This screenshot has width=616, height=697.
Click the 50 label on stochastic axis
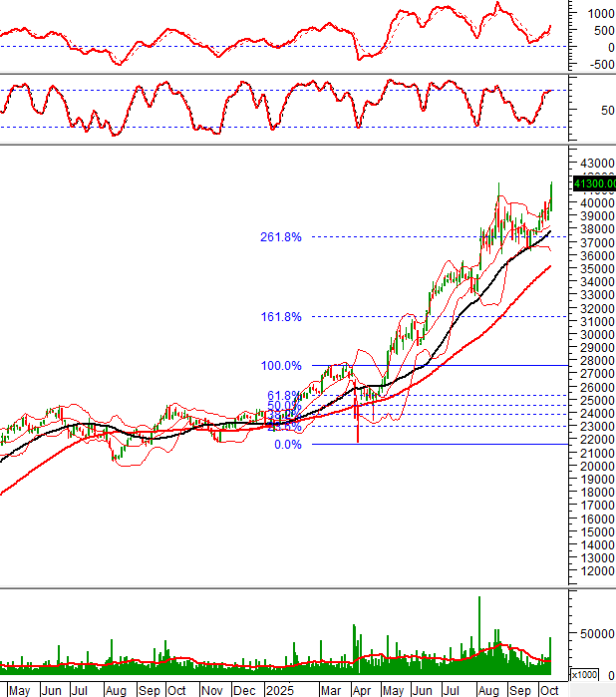tap(591, 110)
